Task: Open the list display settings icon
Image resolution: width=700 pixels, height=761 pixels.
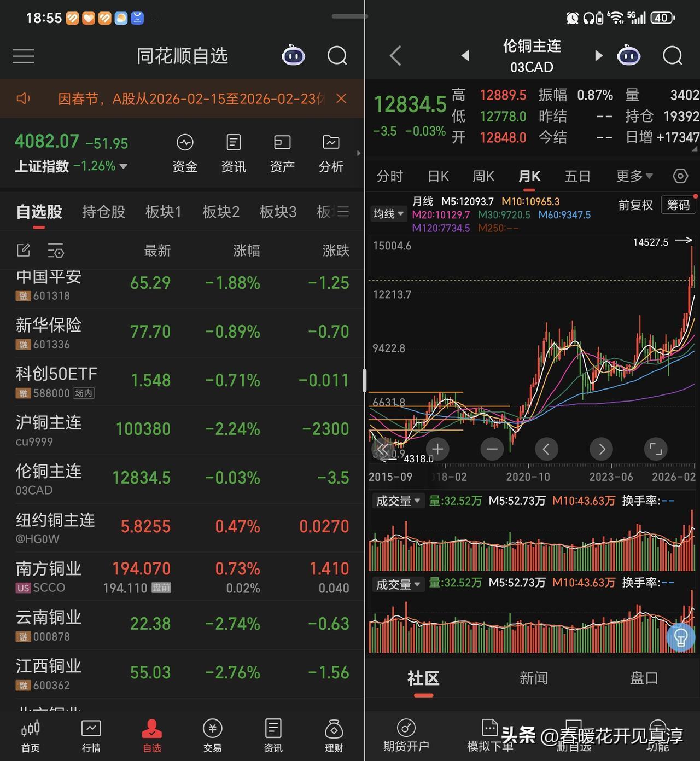Action: [56, 251]
